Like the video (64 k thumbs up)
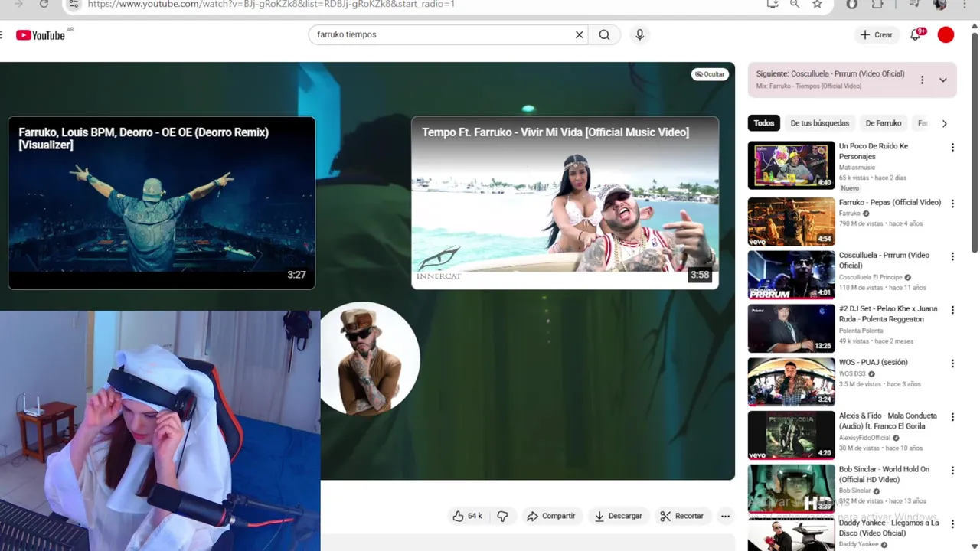 point(466,516)
